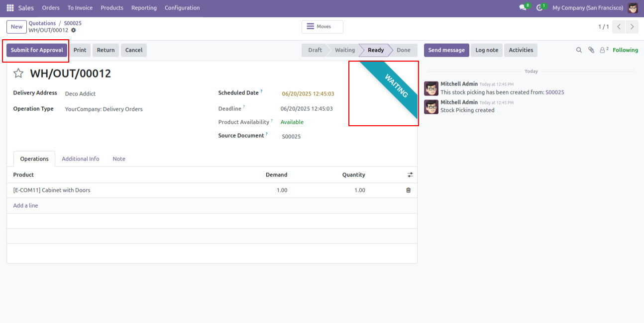The image size is (644, 323).
Task: Sort by Demand column header
Action: tap(276, 175)
